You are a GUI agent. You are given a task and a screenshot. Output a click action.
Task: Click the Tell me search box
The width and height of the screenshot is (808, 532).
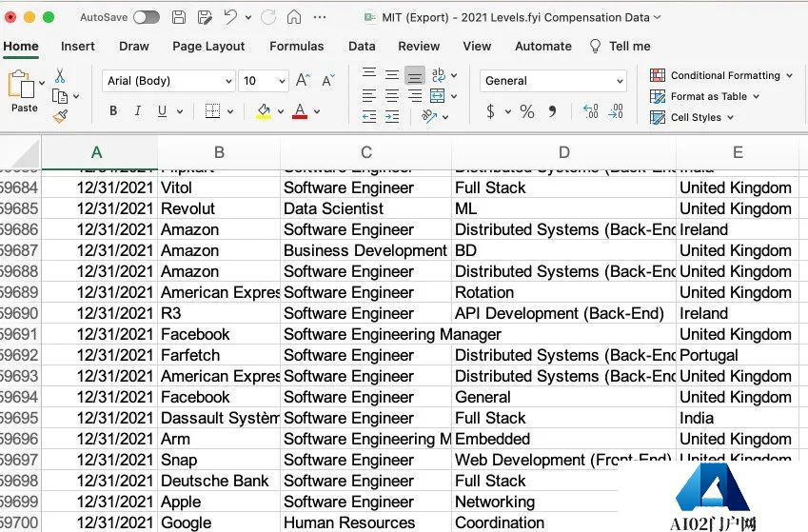[x=620, y=46]
